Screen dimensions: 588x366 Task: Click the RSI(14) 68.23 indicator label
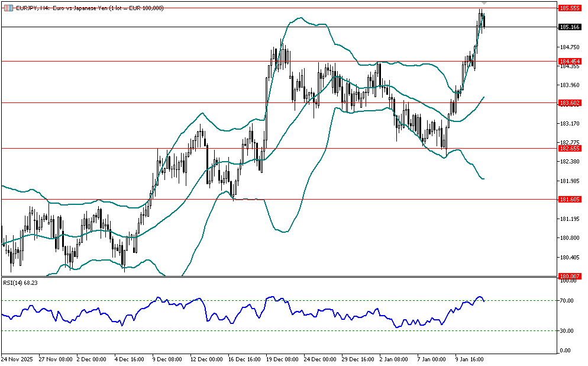[x=21, y=282]
